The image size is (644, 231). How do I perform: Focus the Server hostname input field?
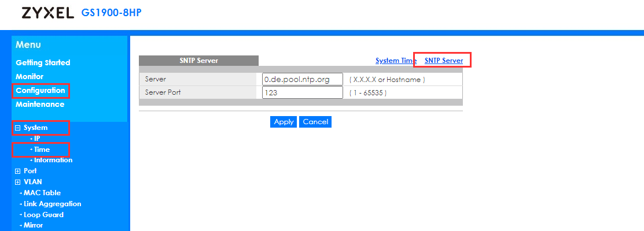pyautogui.click(x=302, y=80)
